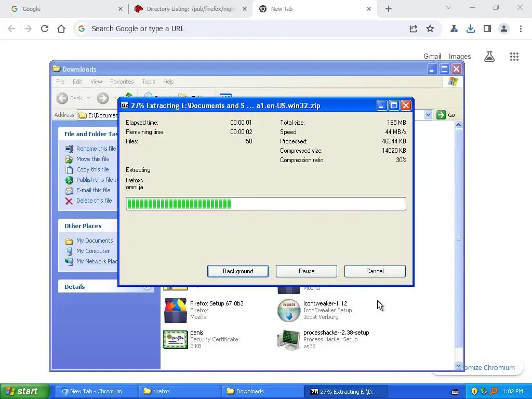This screenshot has height=399, width=532.
Task: Click E-mail this file
Action: (94, 190)
